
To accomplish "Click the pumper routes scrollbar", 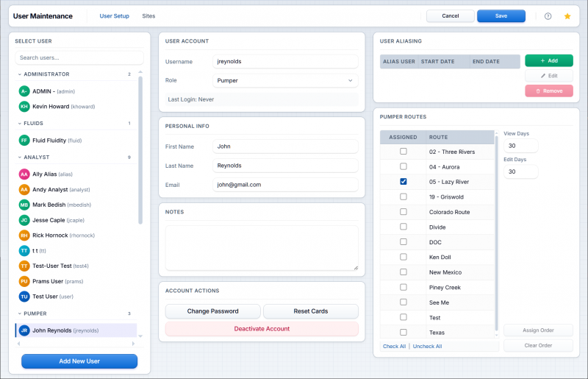I will pyautogui.click(x=497, y=233).
